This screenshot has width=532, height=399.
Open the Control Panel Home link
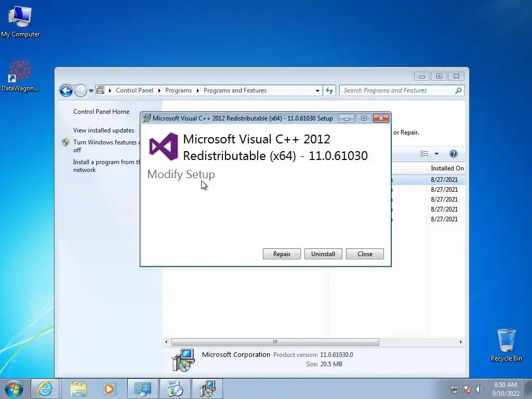coord(101,111)
